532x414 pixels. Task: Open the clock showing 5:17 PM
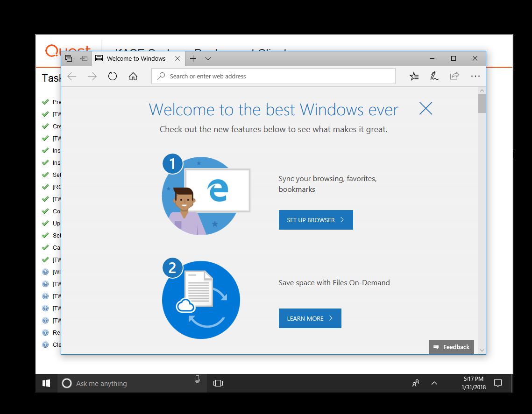coord(474,383)
